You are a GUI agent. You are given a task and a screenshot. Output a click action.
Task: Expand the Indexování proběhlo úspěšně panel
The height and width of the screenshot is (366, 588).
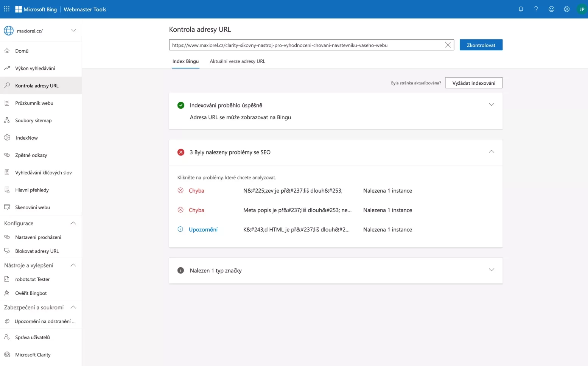tap(492, 104)
